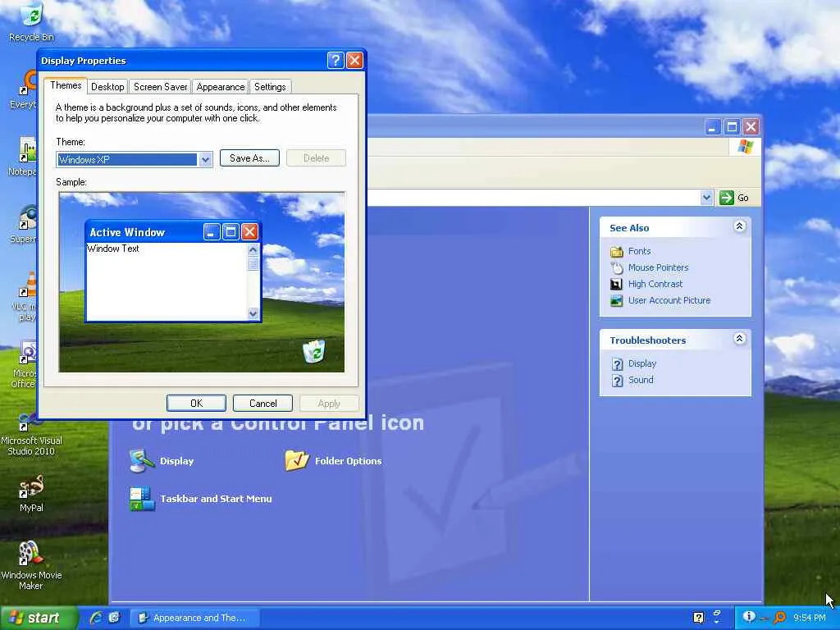Click the blue information icon in system tray
The image size is (840, 630).
pyautogui.click(x=749, y=617)
